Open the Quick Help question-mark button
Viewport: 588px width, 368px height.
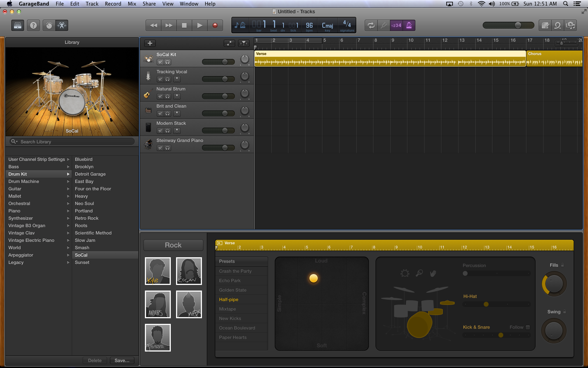33,25
